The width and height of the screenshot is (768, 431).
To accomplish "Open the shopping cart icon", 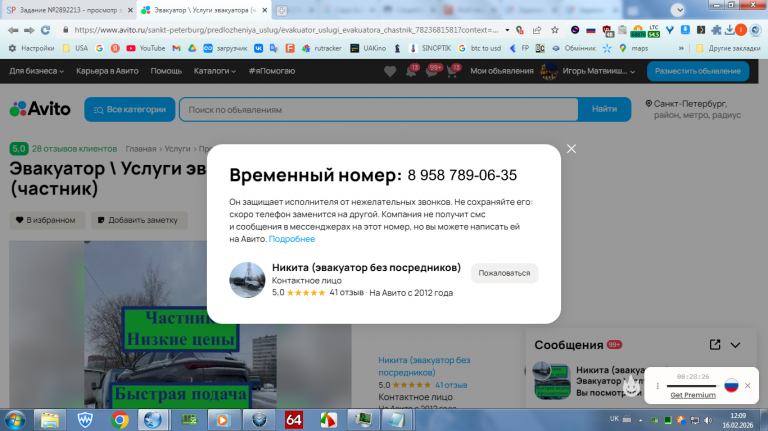I will point(453,72).
